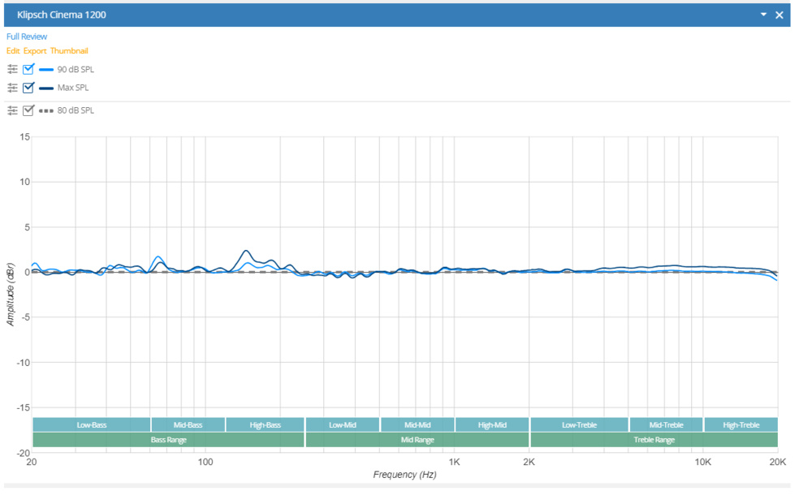Open settings icon for 90 dB SPL

click(12, 69)
